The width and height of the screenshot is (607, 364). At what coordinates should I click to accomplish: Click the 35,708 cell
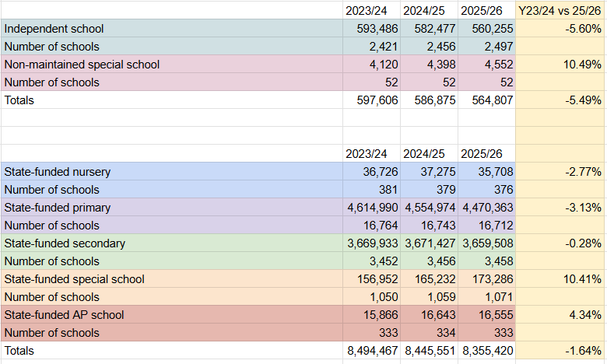tap(486, 172)
